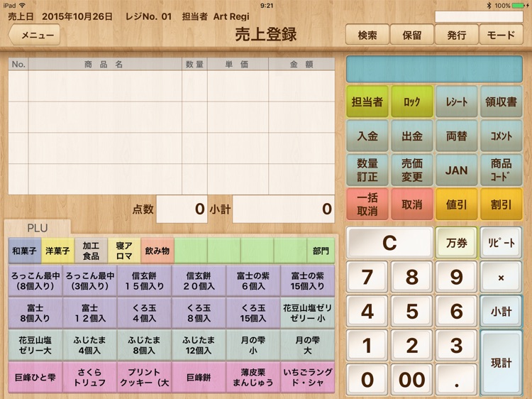
Task: Open the 検索 search button
Action: point(367,35)
